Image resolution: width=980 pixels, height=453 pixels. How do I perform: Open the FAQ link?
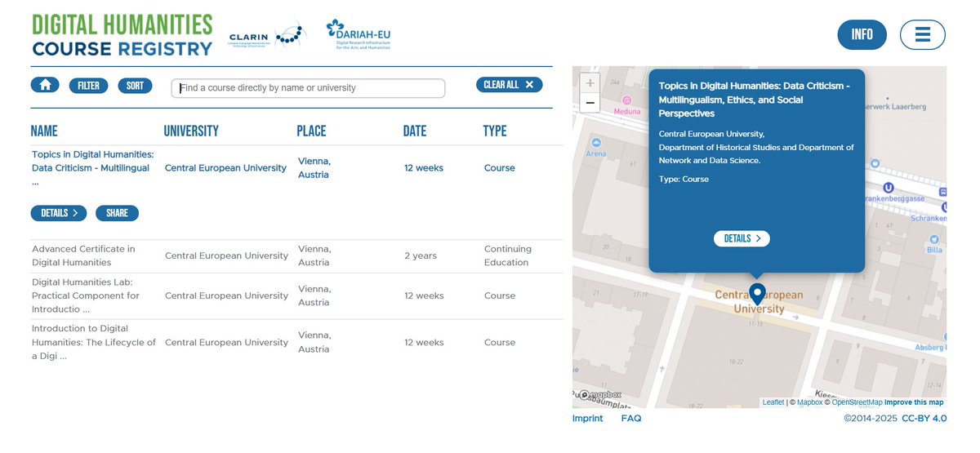[631, 419]
